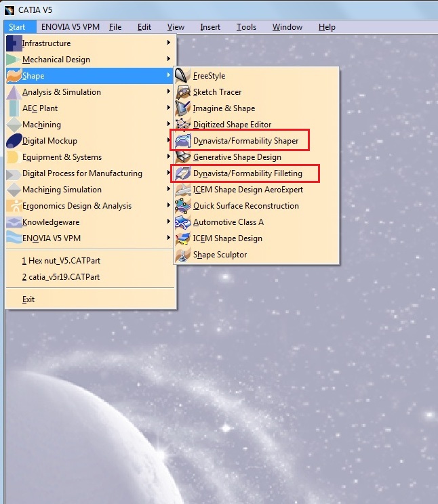Click the Shape Sculptor icon
This screenshot has width=438, height=504.
[183, 255]
